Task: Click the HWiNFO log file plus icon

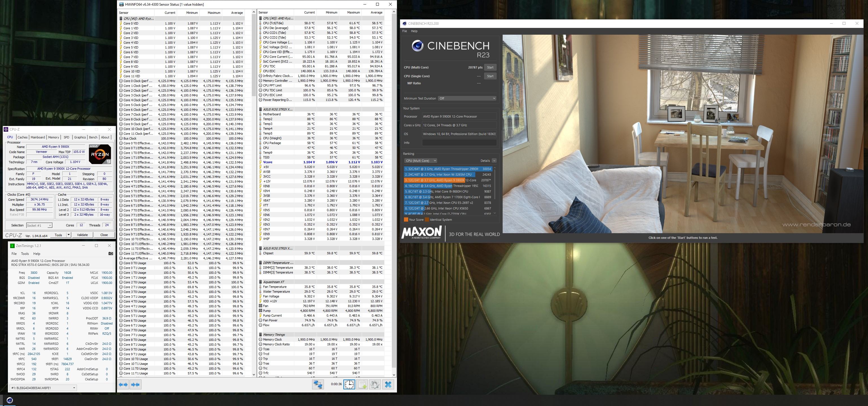Action: click(x=363, y=385)
